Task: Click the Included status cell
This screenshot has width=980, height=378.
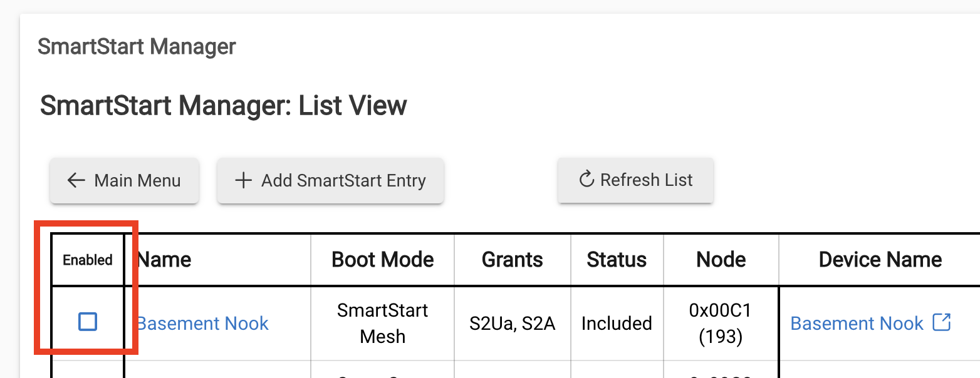Action: pyautogui.click(x=617, y=324)
